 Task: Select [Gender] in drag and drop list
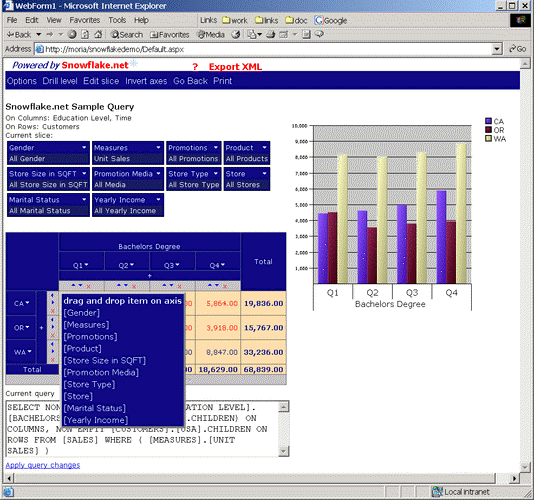82,313
